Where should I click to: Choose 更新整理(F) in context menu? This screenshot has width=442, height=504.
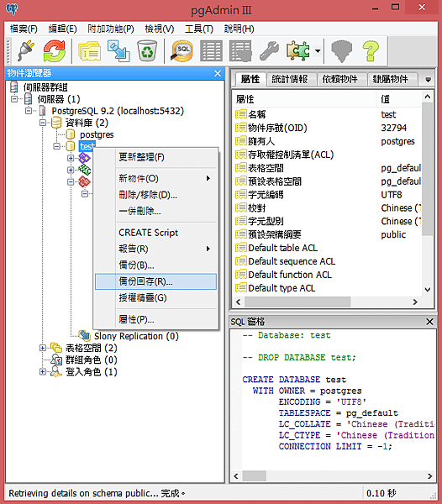155,157
